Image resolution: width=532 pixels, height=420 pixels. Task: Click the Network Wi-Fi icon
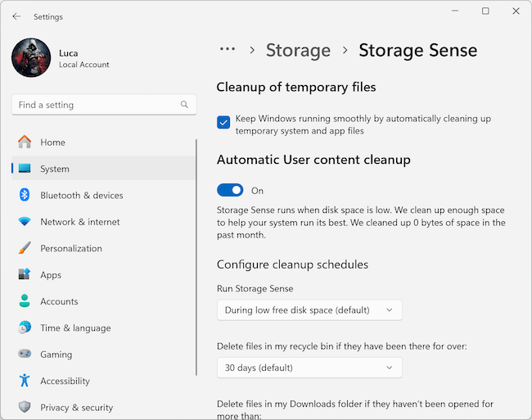click(25, 222)
